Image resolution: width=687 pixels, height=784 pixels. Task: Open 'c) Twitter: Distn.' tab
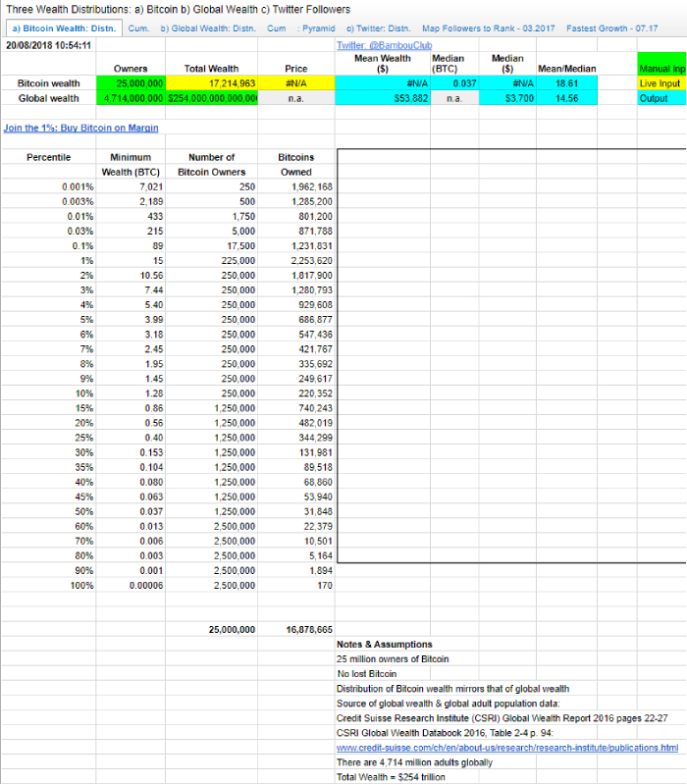pos(379,28)
